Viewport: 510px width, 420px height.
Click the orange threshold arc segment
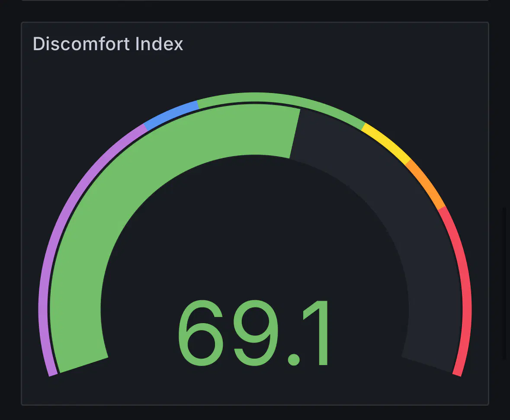point(426,184)
